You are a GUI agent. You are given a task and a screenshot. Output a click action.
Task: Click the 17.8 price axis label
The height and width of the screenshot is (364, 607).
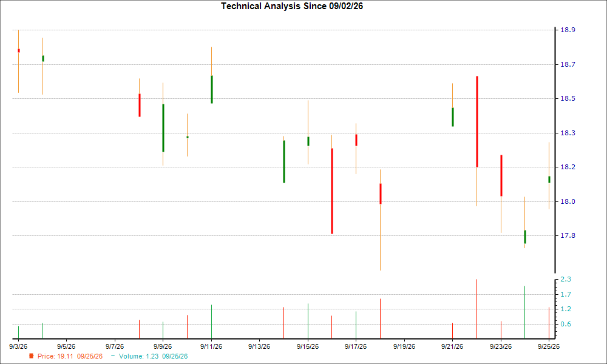(568, 235)
